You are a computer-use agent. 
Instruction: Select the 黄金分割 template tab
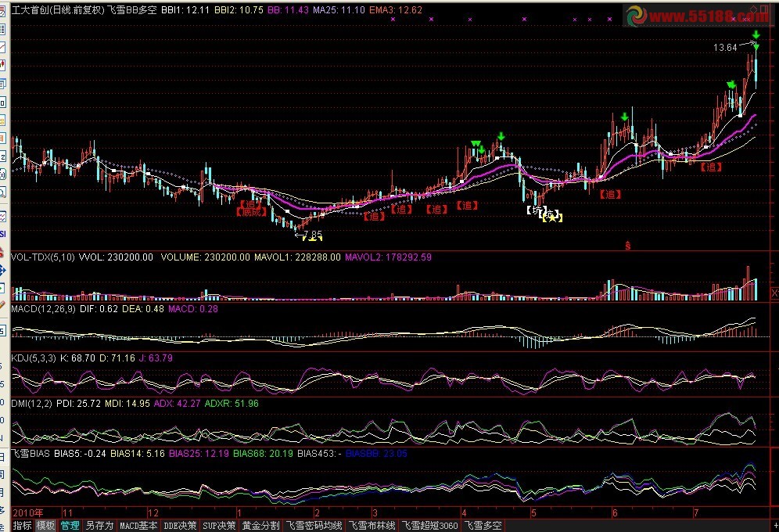[260, 526]
